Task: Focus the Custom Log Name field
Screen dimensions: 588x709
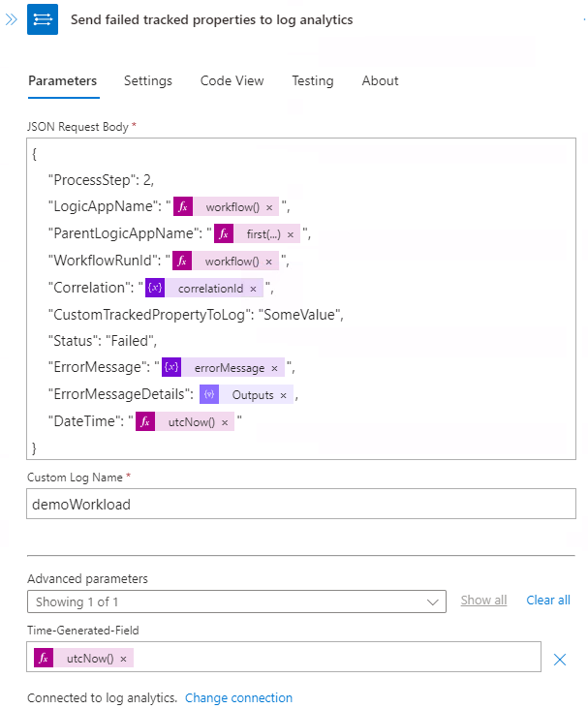Action: point(301,504)
